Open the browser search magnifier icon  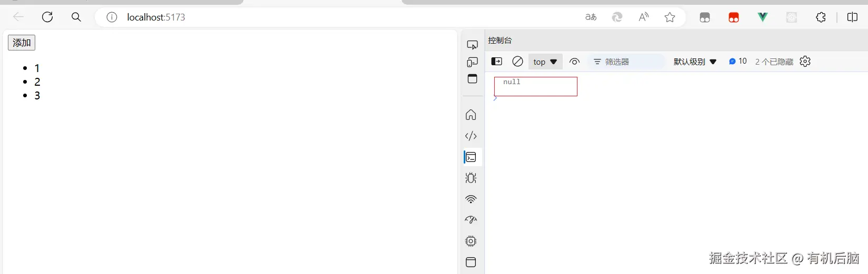click(x=76, y=17)
